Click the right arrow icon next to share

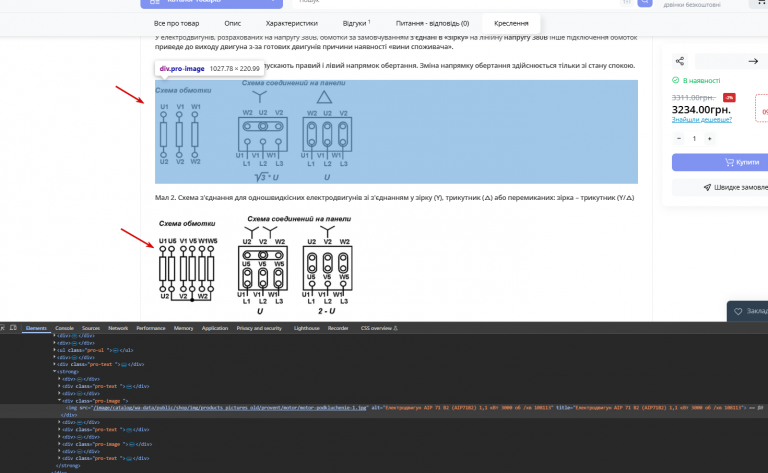coord(753,61)
